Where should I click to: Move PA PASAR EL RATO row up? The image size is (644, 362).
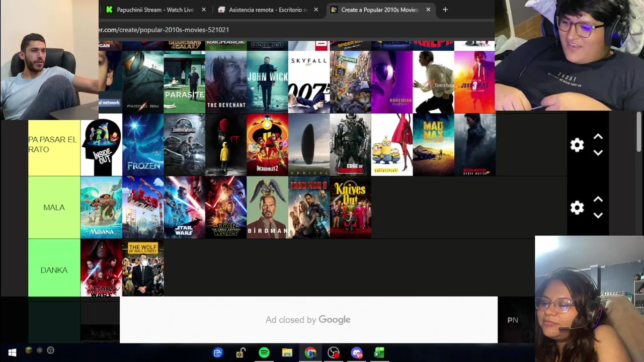click(x=598, y=137)
